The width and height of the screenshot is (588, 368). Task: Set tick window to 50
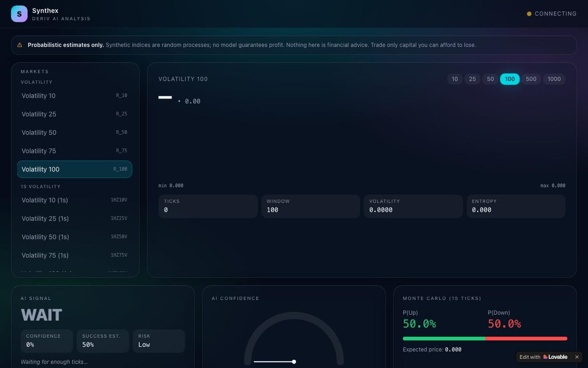click(490, 79)
